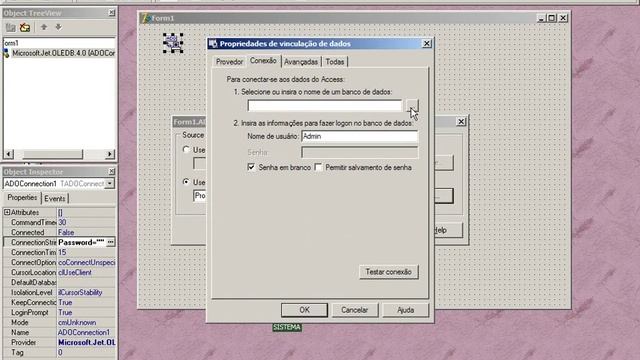This screenshot has width=640, height=360.
Task: Click the delete item icon in Object TreeView
Action: click(25, 27)
